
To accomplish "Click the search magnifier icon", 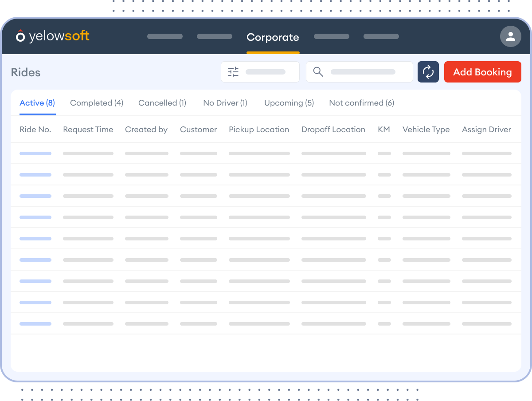I will 318,71.
